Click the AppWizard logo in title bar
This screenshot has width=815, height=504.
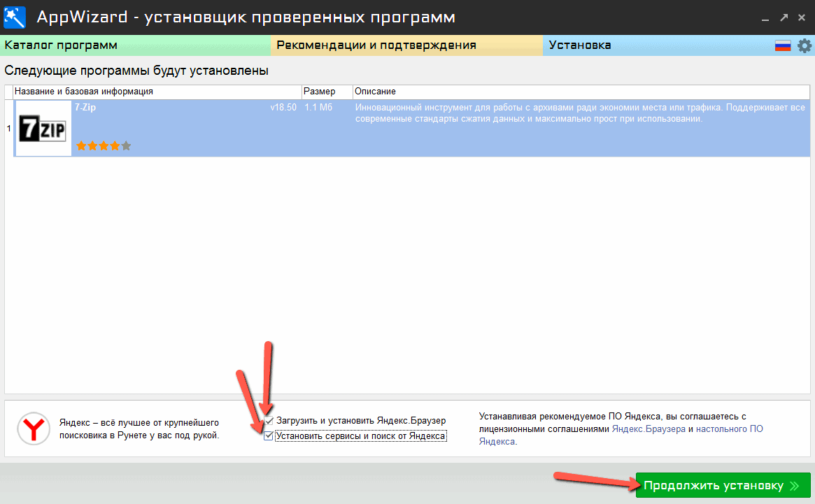click(x=15, y=16)
